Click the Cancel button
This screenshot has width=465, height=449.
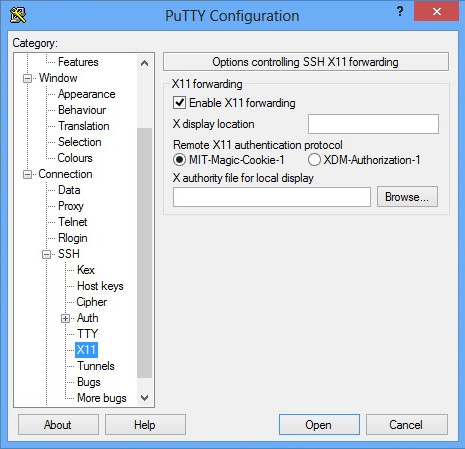406,425
